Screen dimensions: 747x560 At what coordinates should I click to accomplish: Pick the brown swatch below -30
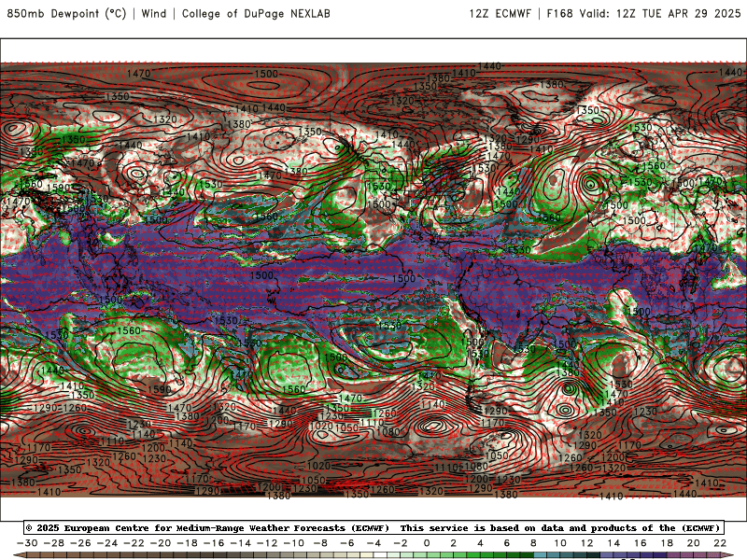[34, 556]
